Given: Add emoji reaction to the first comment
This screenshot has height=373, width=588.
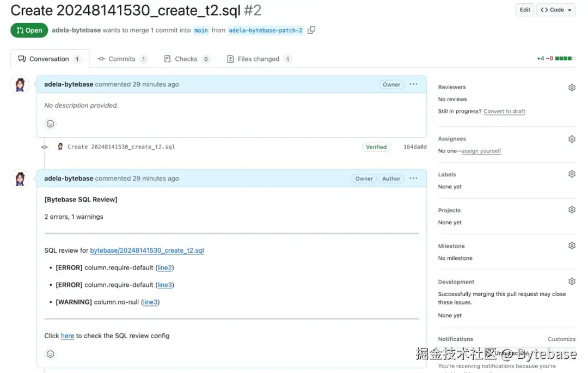Looking at the screenshot, I should (x=50, y=124).
